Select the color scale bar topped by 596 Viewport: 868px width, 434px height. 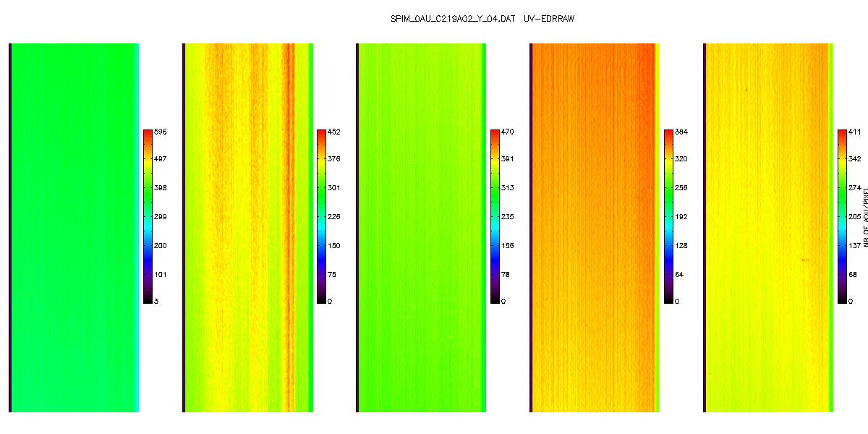pyautogui.click(x=148, y=216)
